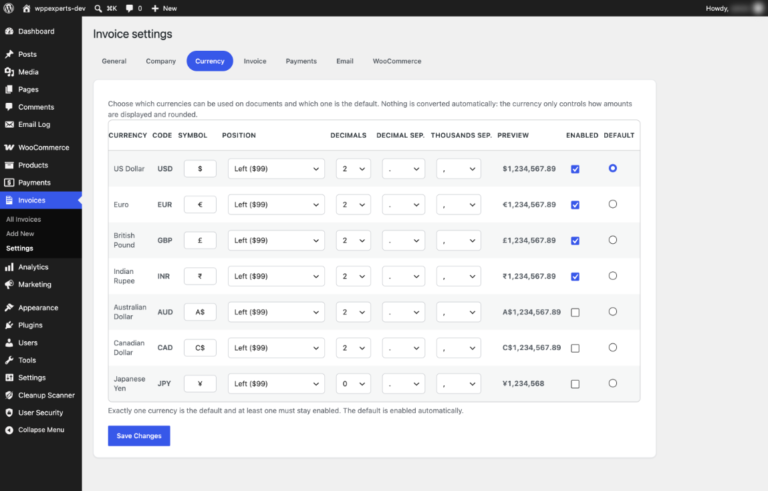
Task: Open the search icon in admin bar
Action: pos(98,8)
